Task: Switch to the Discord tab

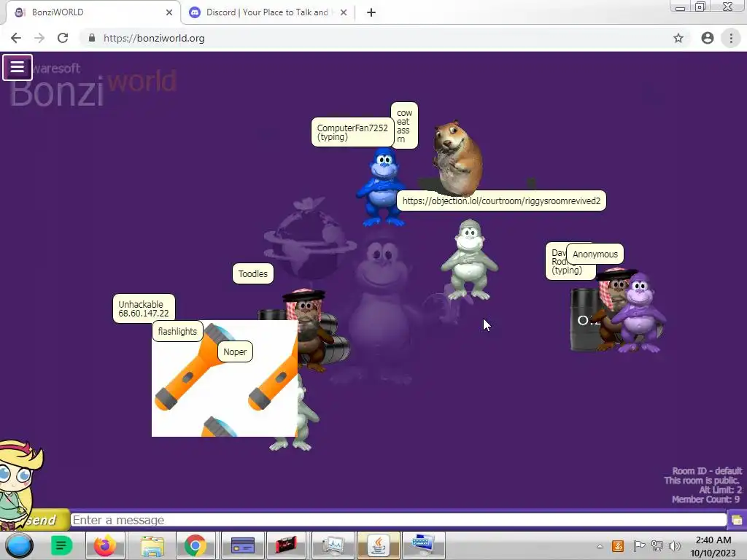Action: (x=267, y=12)
